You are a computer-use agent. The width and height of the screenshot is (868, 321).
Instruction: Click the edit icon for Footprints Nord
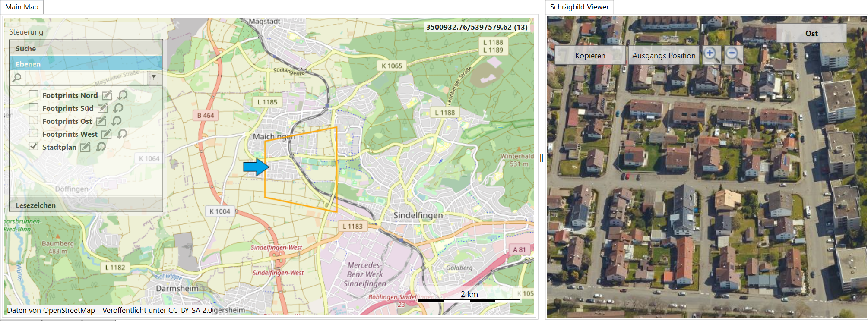107,95
